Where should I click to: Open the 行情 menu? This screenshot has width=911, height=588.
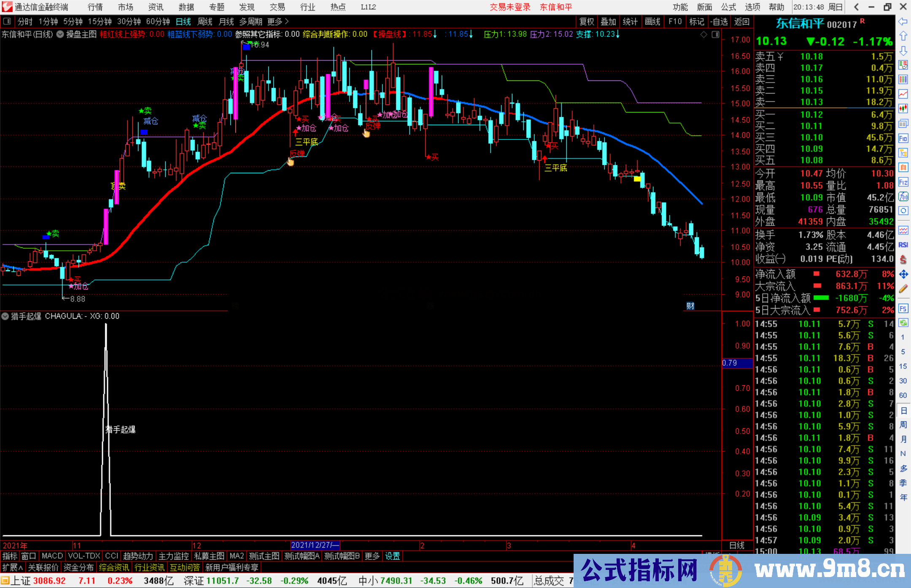95,7
